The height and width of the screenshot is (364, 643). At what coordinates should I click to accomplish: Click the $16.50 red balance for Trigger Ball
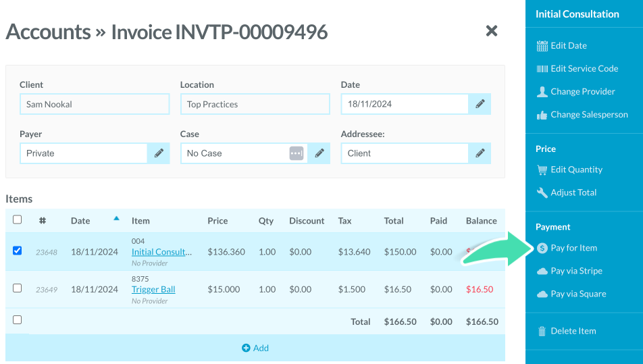point(480,290)
